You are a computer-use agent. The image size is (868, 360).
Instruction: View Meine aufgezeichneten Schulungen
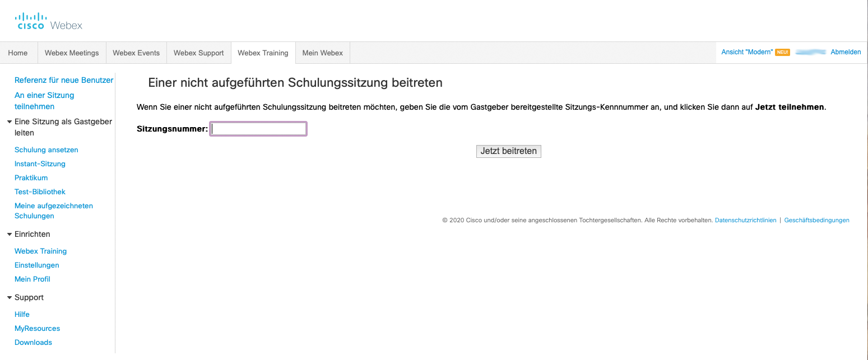[54, 211]
